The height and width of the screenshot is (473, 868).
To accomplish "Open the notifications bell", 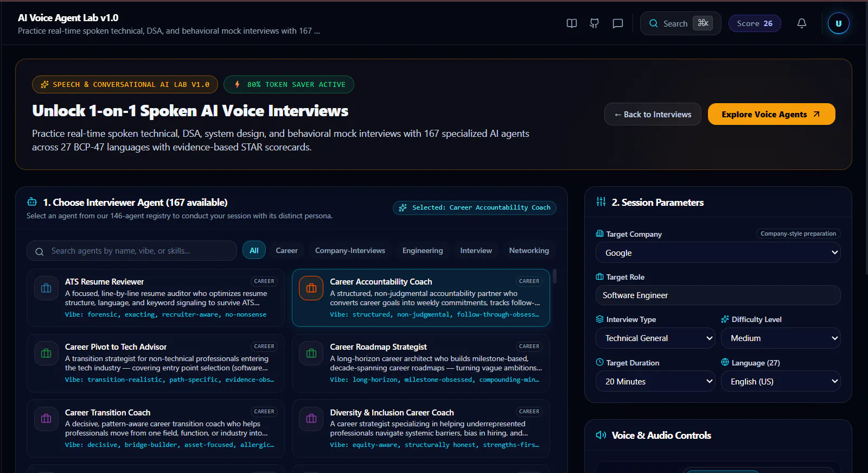I will [x=802, y=23].
